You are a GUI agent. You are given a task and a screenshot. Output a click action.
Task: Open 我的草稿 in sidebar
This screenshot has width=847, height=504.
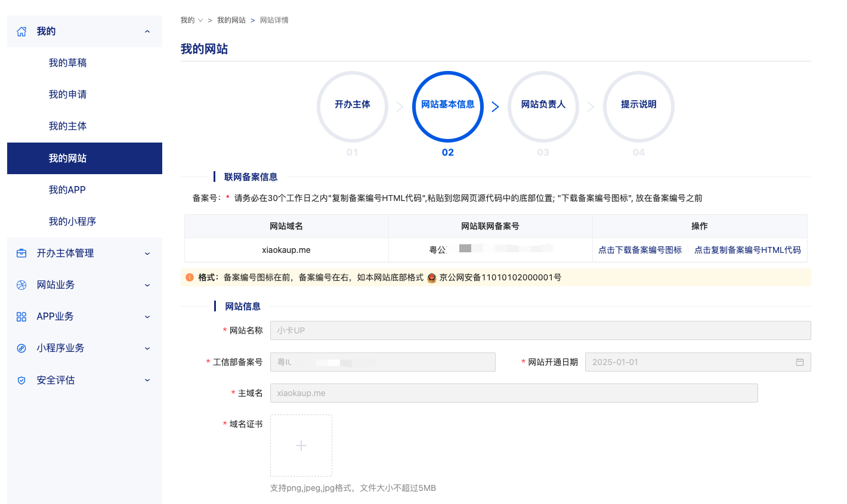click(x=85, y=63)
